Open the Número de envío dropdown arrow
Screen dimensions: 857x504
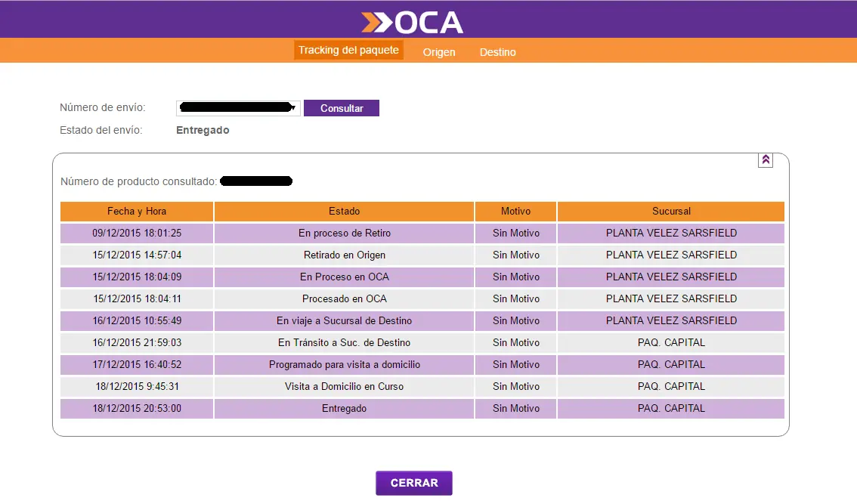click(x=293, y=108)
